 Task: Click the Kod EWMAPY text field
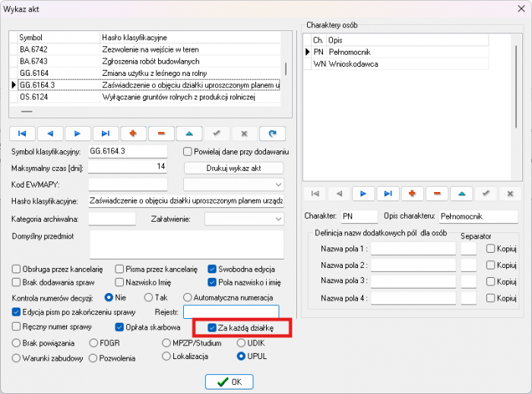tap(128, 184)
